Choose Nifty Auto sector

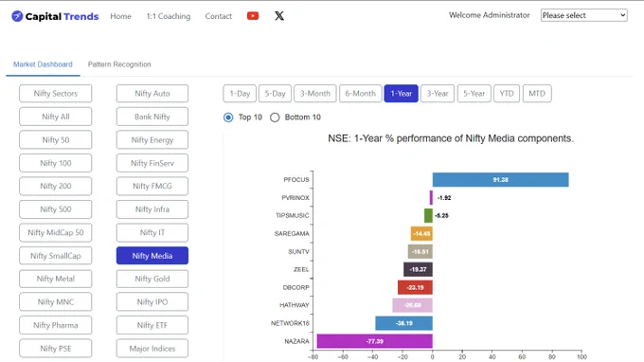pos(152,94)
